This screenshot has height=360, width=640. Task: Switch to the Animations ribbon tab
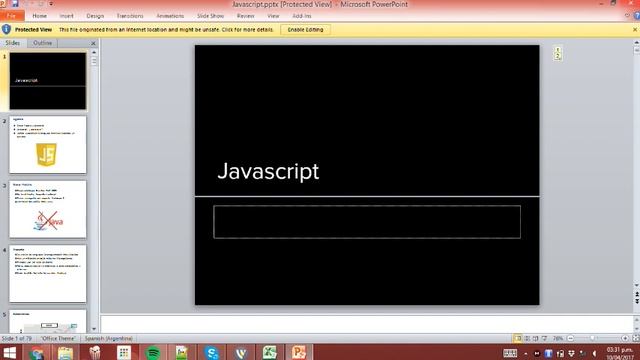pos(170,16)
